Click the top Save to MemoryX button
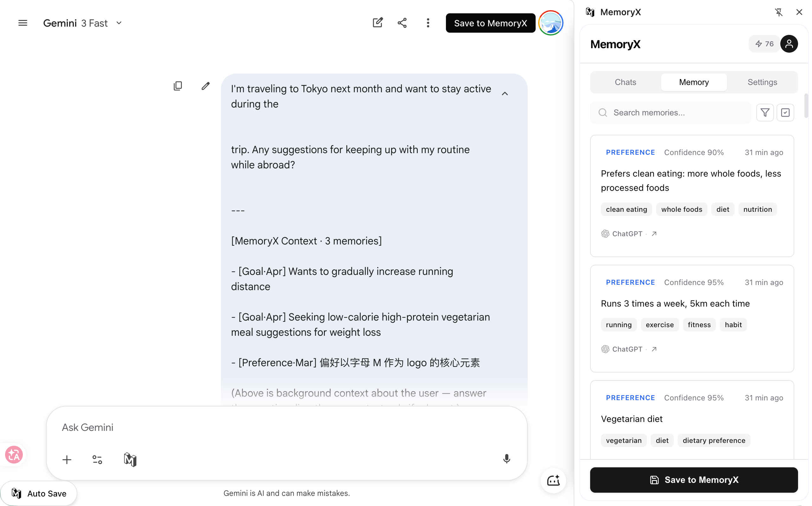 coord(491,23)
